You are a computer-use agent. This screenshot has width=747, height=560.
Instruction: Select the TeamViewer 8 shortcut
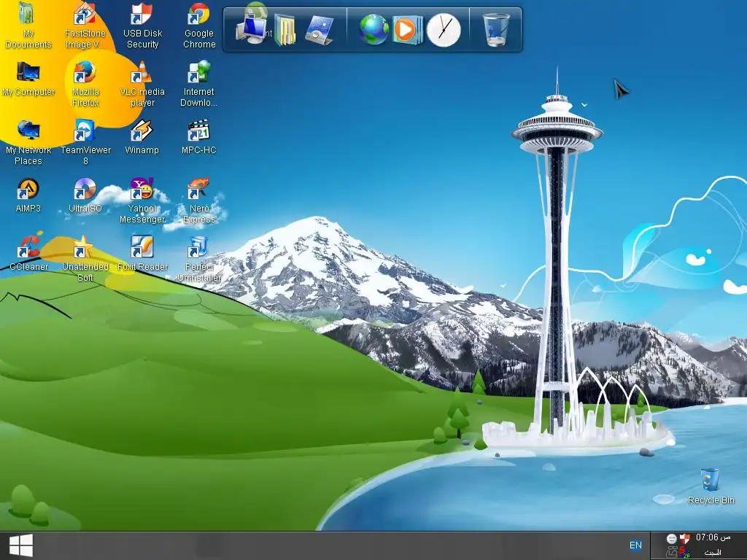point(85,142)
